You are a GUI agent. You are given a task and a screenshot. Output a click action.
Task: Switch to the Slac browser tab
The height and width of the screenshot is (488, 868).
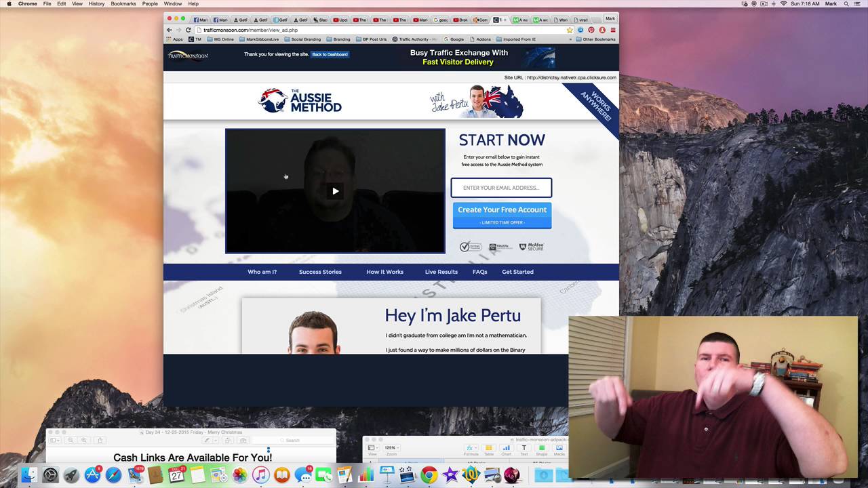click(319, 20)
